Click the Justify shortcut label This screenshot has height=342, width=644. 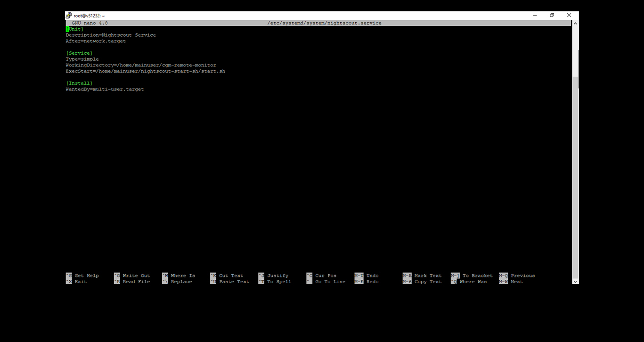[273, 276]
